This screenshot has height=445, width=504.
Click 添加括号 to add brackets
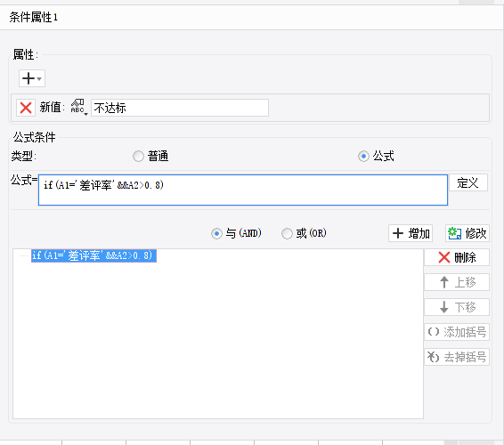(457, 332)
